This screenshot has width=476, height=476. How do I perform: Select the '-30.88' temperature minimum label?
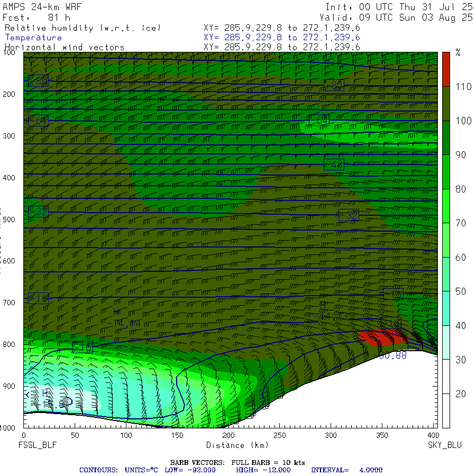tap(390, 355)
